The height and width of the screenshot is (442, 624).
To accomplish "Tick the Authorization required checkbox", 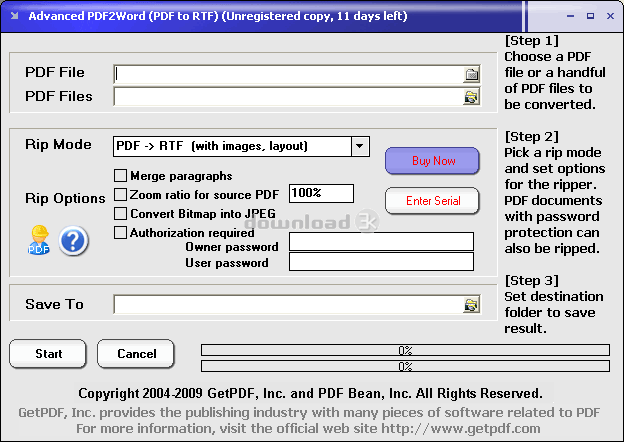I will pos(121,232).
